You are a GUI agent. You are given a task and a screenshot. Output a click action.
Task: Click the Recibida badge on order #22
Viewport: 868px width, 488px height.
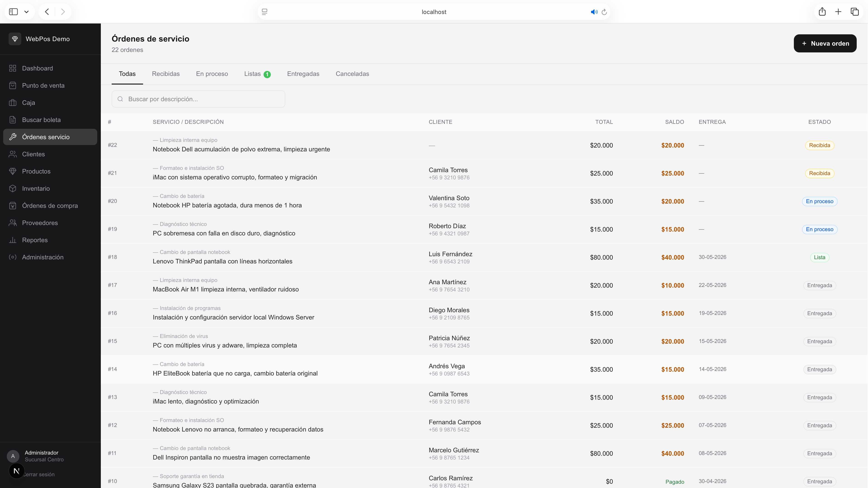pos(819,145)
